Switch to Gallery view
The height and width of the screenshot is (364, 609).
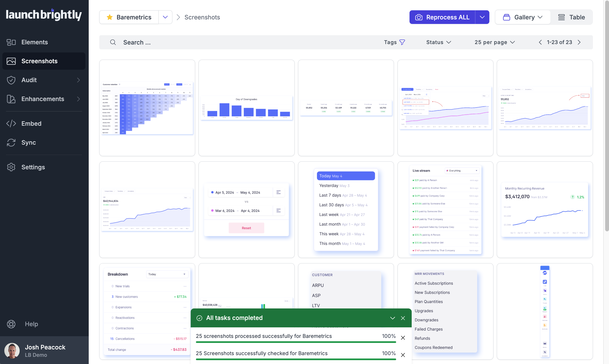pyautogui.click(x=523, y=17)
